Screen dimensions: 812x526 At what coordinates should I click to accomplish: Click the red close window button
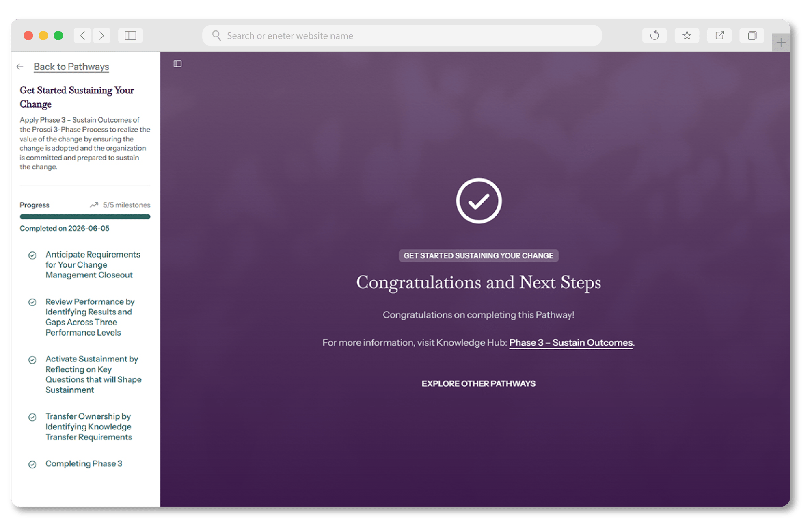28,36
